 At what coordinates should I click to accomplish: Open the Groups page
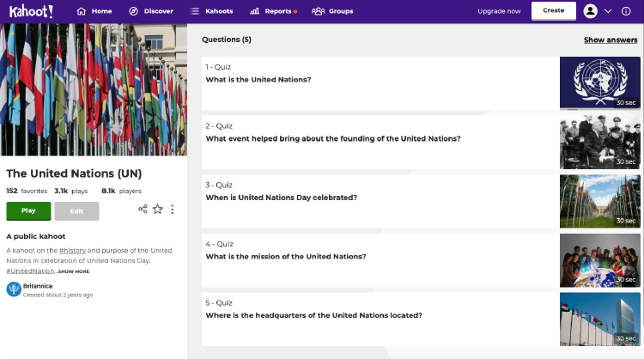[x=332, y=11]
